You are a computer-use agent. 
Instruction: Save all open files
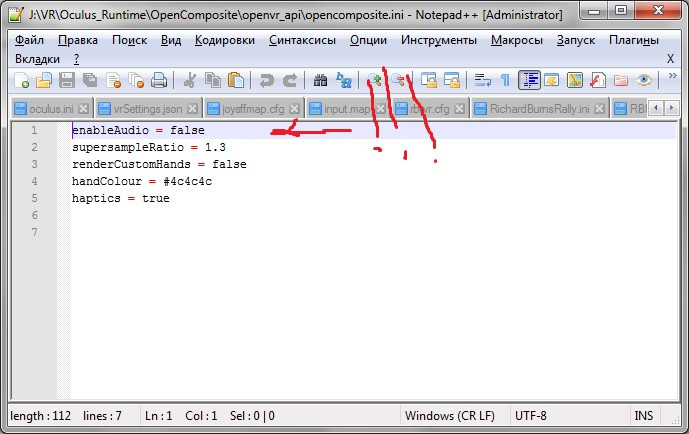coord(90,80)
